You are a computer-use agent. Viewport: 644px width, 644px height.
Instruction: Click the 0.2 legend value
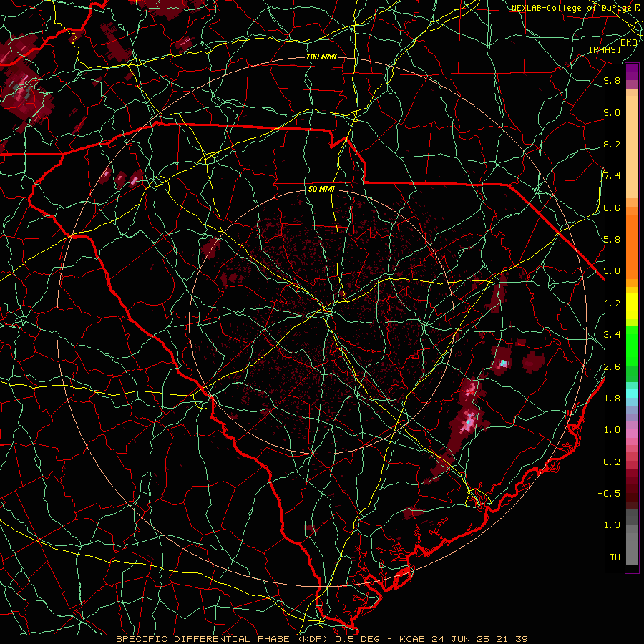click(x=612, y=462)
